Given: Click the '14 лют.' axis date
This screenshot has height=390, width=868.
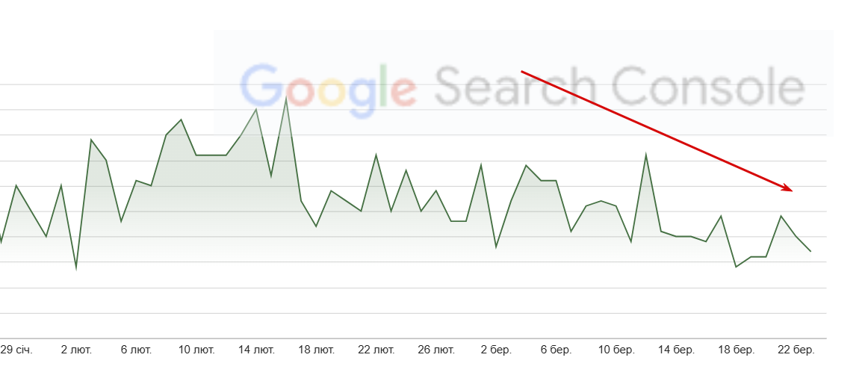Looking at the screenshot, I should tap(256, 350).
